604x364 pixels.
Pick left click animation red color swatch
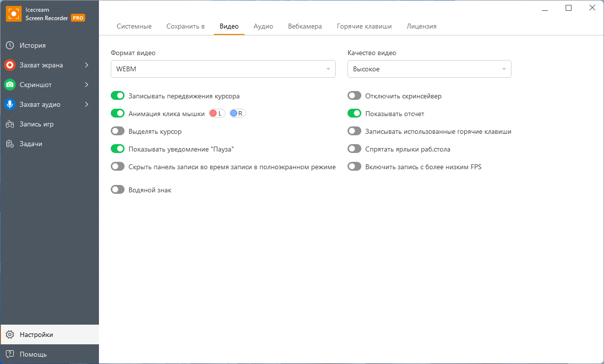point(214,114)
